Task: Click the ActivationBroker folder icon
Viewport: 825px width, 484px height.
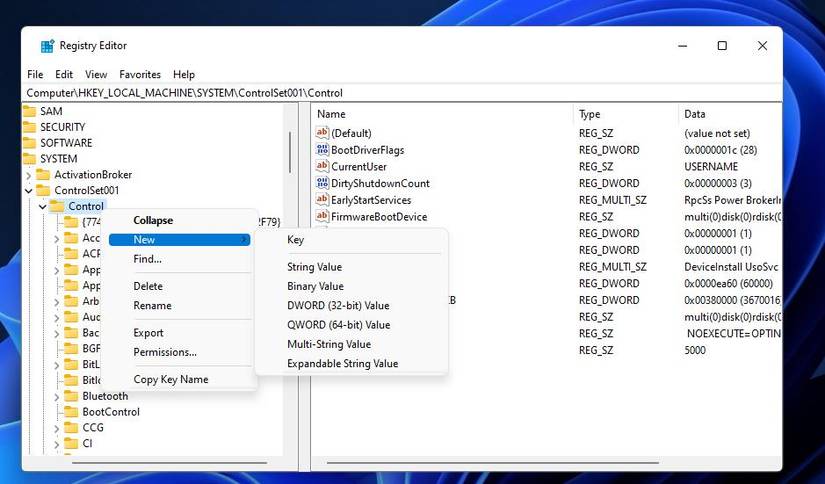Action: pos(43,174)
